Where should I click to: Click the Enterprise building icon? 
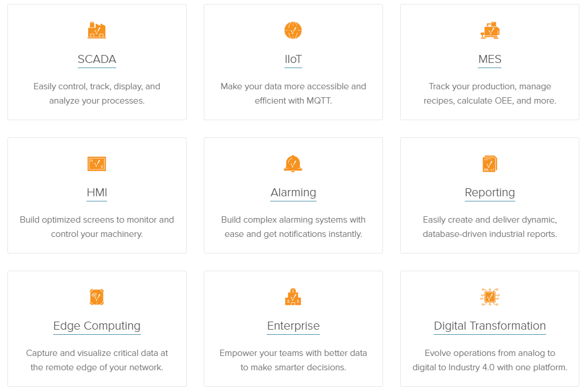(x=293, y=297)
